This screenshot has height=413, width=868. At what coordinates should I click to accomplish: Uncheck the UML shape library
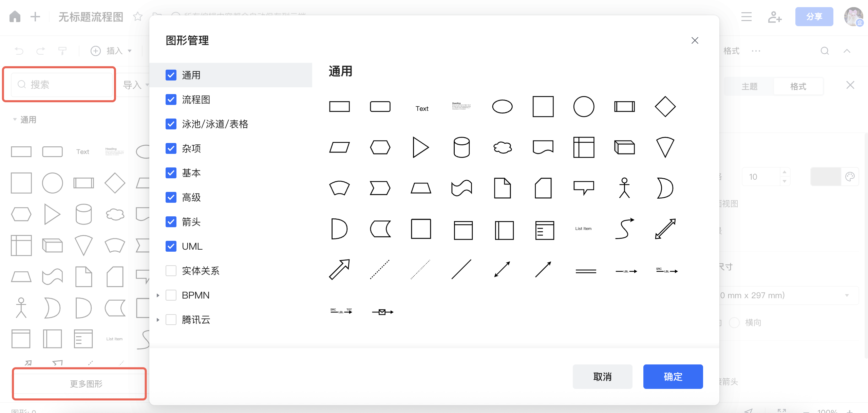click(171, 246)
